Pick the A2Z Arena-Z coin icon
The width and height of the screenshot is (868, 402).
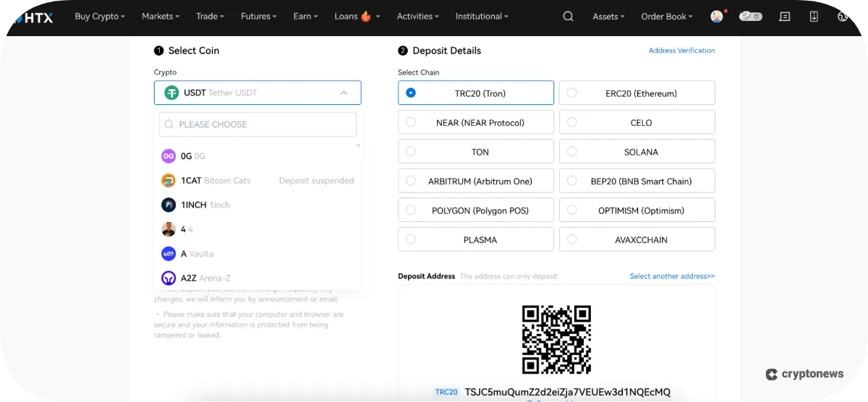point(169,278)
